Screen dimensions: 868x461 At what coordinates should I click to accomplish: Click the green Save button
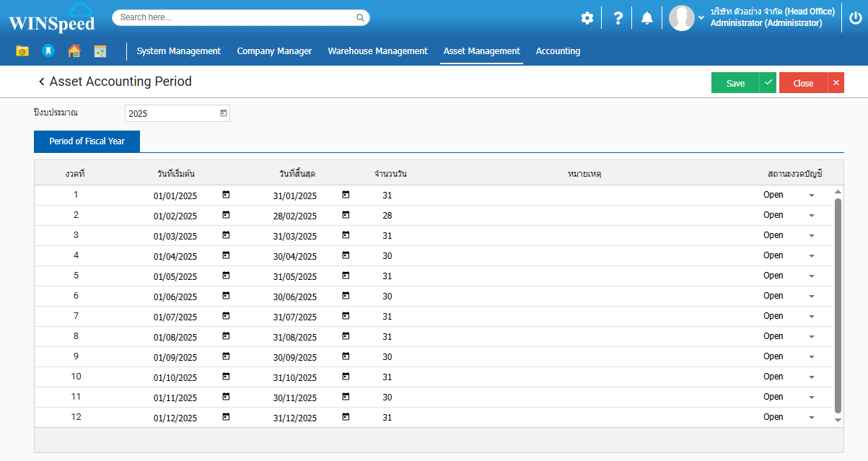pyautogui.click(x=735, y=83)
